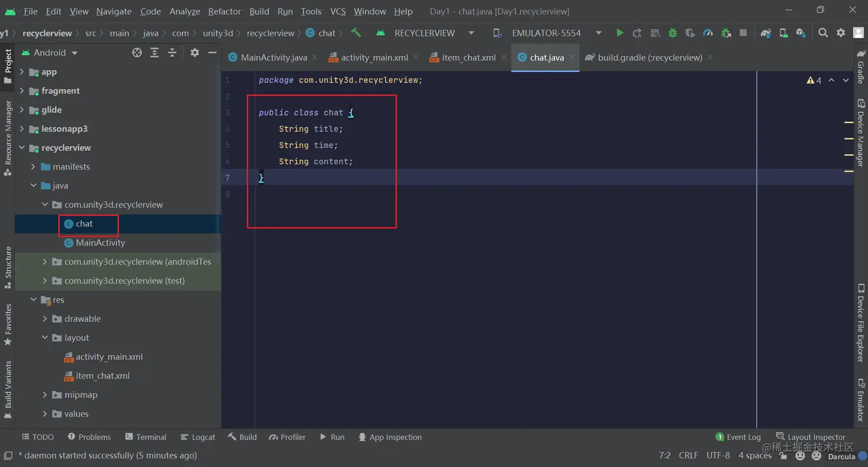
Task: Open the App Inspection tool window
Action: click(x=390, y=437)
